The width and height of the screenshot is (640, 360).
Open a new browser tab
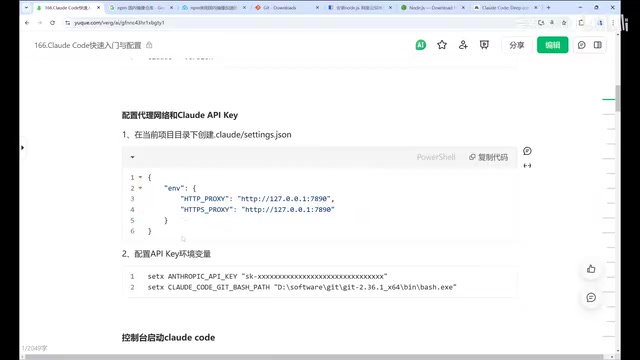(x=549, y=7)
